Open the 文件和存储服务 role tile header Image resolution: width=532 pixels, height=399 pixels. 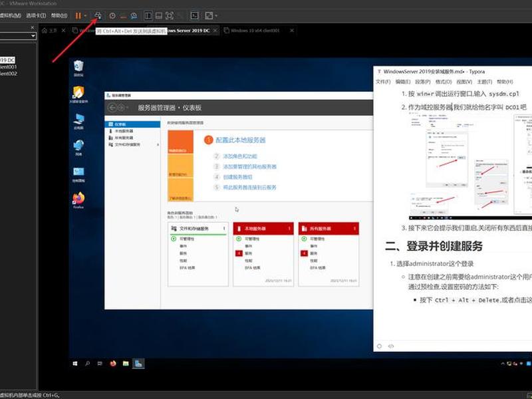coord(198,229)
